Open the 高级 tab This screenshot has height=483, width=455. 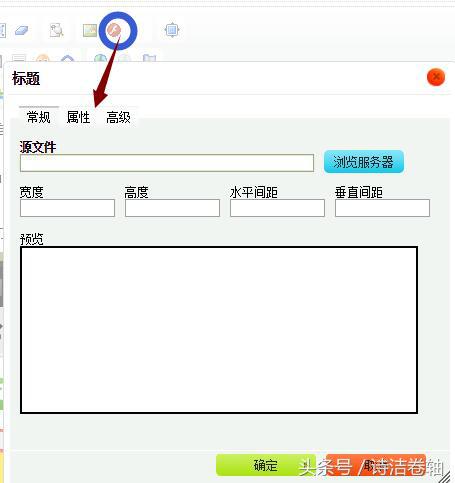[118, 117]
